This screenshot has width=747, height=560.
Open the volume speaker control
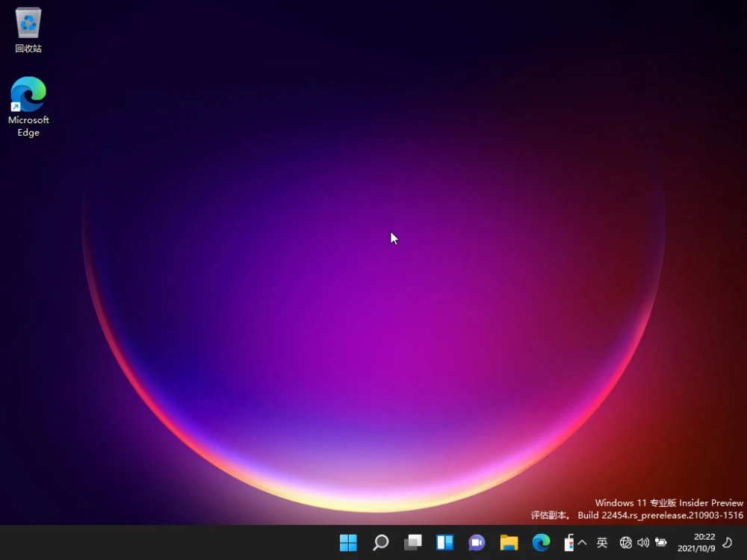pos(643,543)
